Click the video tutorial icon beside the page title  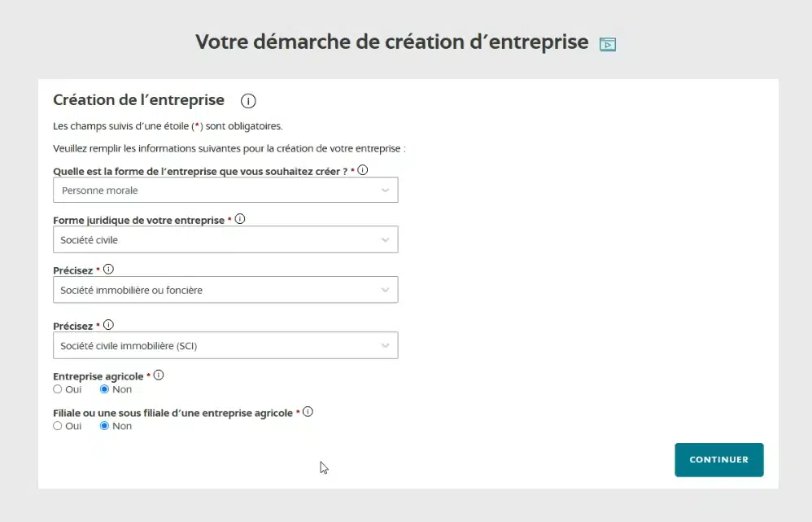tap(608, 44)
